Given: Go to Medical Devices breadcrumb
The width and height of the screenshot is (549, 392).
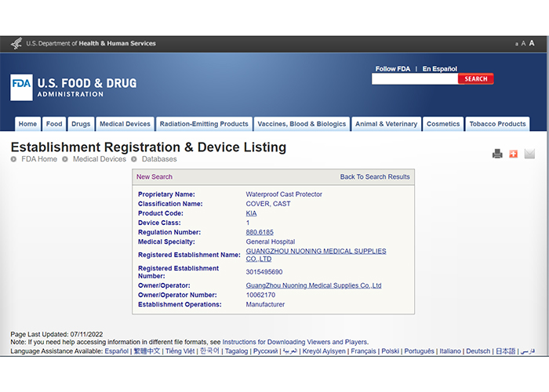Looking at the screenshot, I should tap(100, 159).
